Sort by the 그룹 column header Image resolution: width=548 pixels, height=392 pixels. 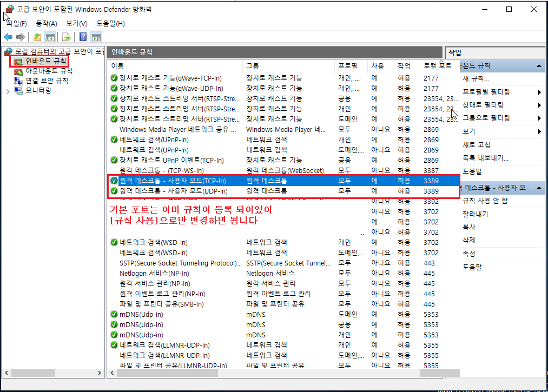click(x=288, y=65)
